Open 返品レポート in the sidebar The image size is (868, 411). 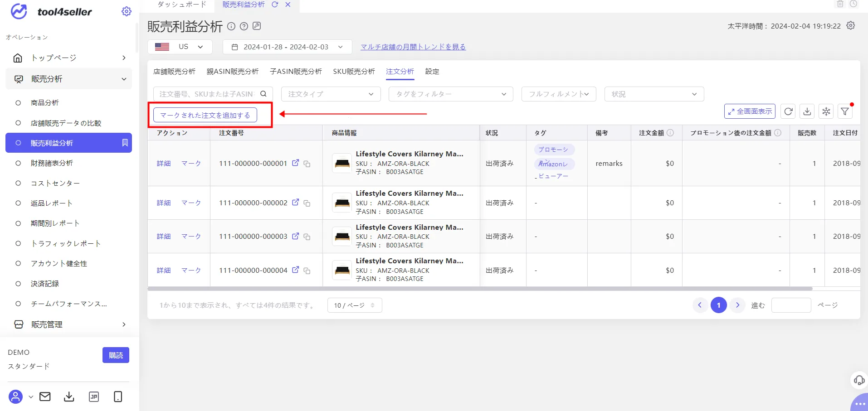click(x=52, y=203)
